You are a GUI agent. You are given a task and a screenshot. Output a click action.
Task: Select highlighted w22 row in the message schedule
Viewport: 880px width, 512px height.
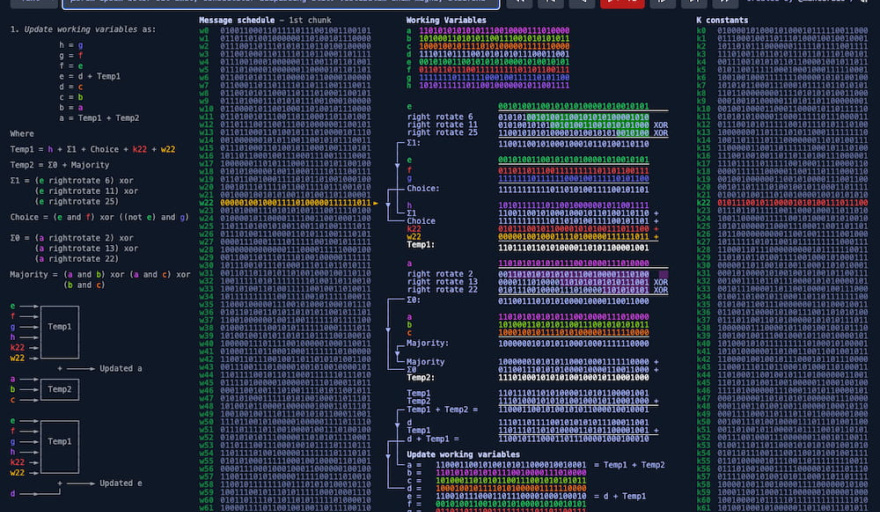[285, 202]
